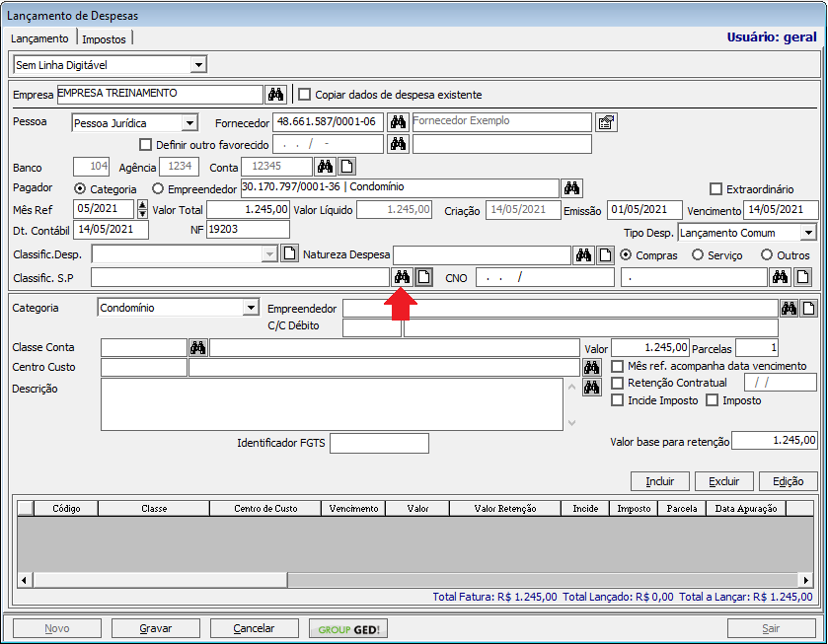Enable Definir outro favorecido checkbox

[x=145, y=144]
